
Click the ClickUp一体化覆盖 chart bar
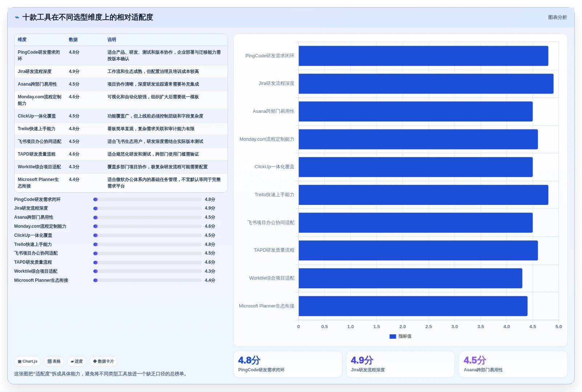(416, 167)
